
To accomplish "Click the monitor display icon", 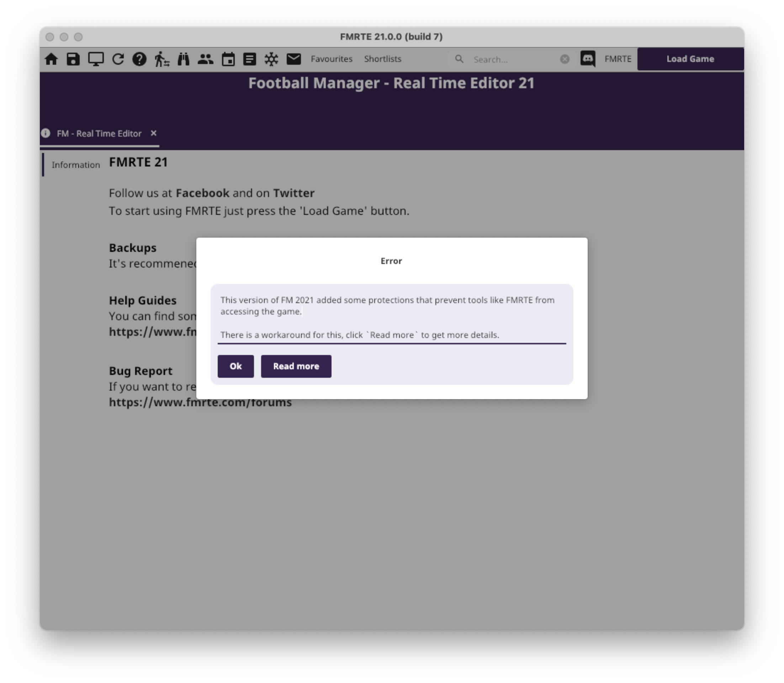I will tap(96, 59).
